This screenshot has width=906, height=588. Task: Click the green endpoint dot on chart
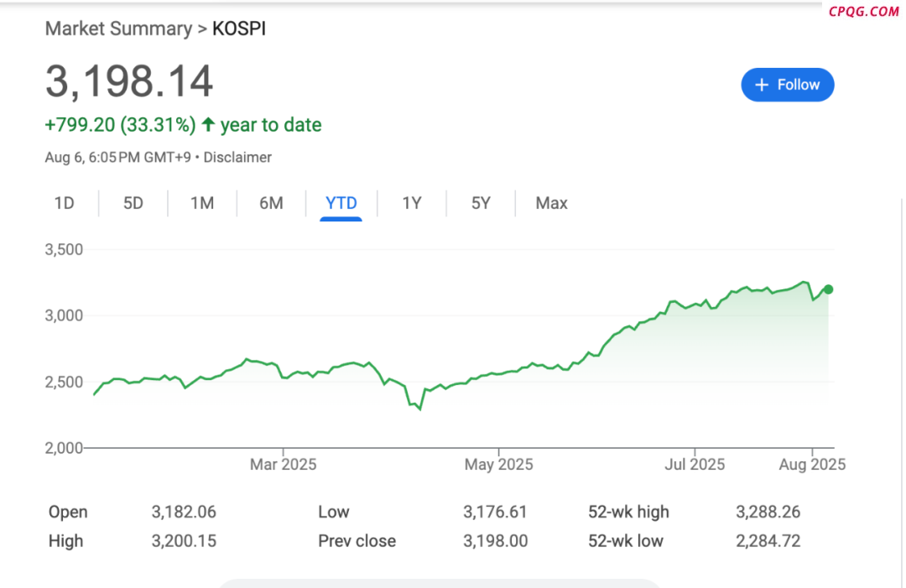tap(828, 289)
